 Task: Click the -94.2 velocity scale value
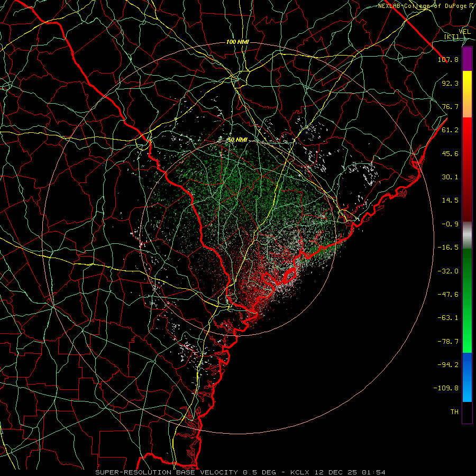pyautogui.click(x=448, y=364)
